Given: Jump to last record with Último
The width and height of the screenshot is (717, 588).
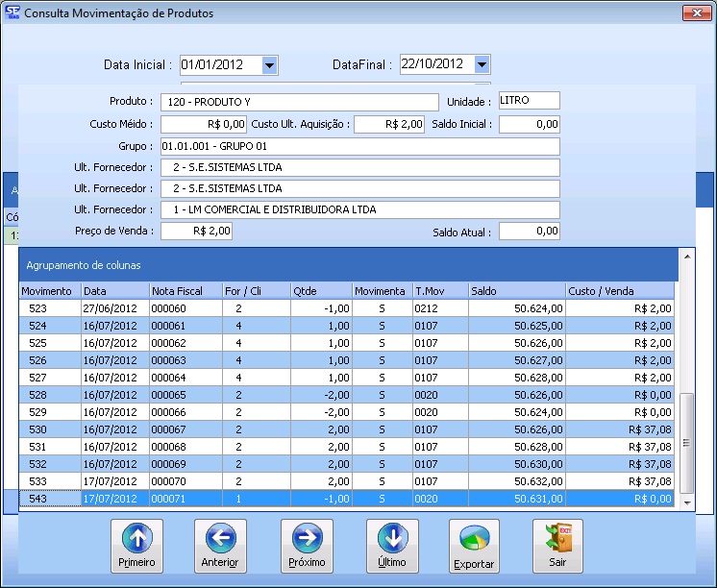Looking at the screenshot, I should coord(392,546).
